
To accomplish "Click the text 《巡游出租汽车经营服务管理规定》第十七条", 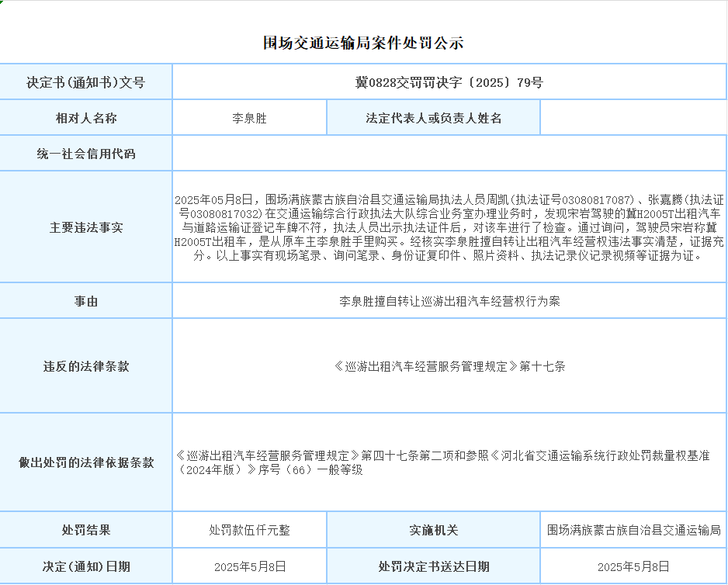I will coord(449,366).
